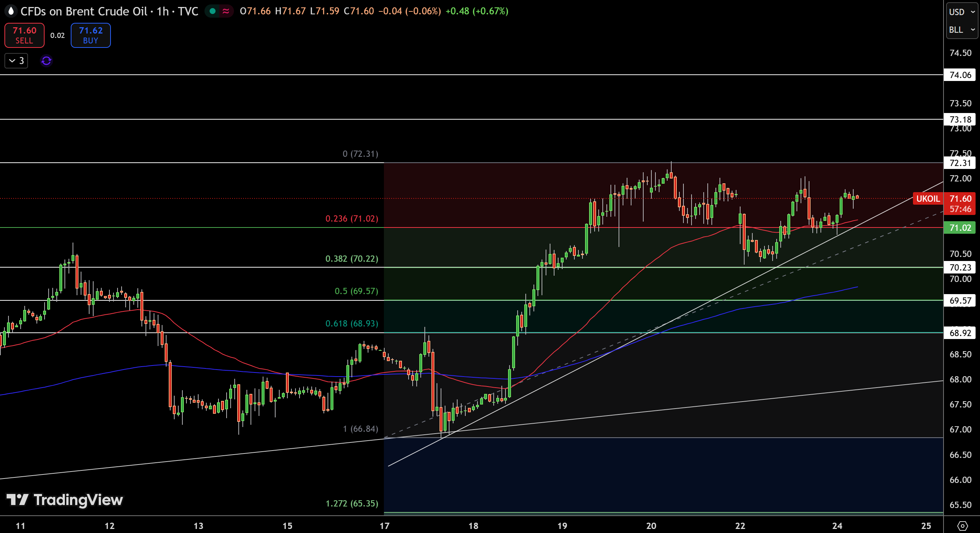
Task: Click the green +0.48 (+0.67%) value
Action: coord(477,11)
